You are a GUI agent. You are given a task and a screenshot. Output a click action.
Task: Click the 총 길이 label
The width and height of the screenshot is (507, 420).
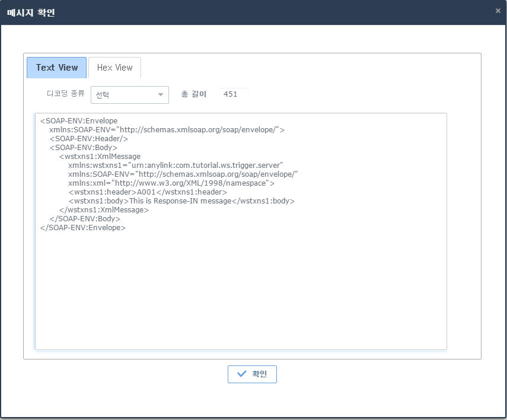click(194, 94)
